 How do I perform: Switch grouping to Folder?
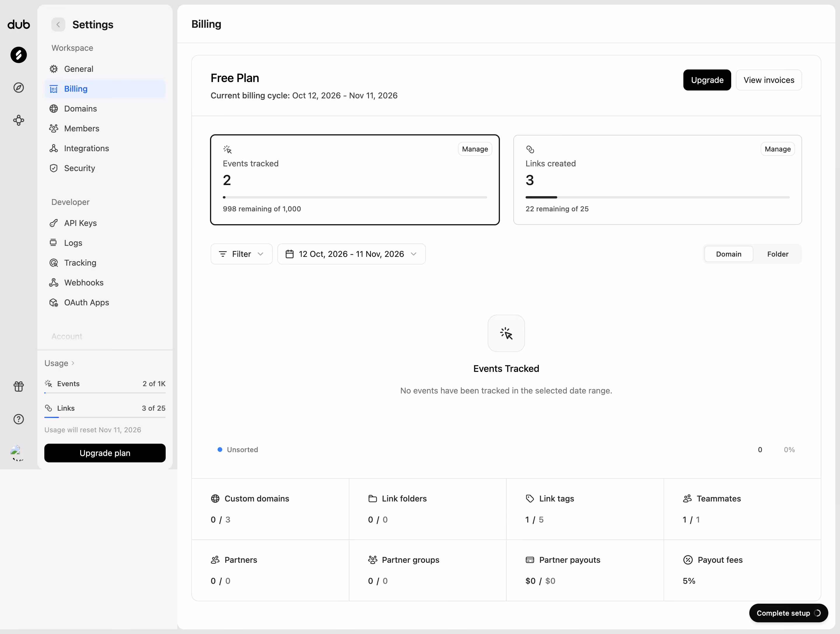coord(777,254)
